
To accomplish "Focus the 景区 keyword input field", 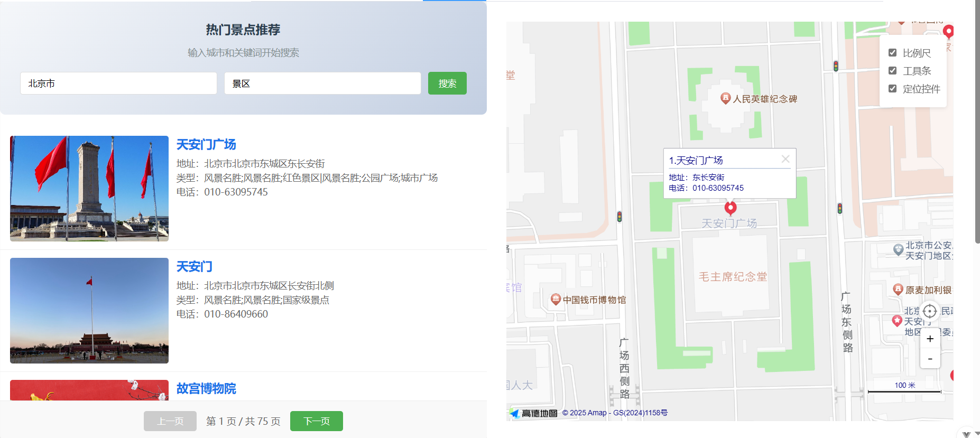I will pos(322,83).
